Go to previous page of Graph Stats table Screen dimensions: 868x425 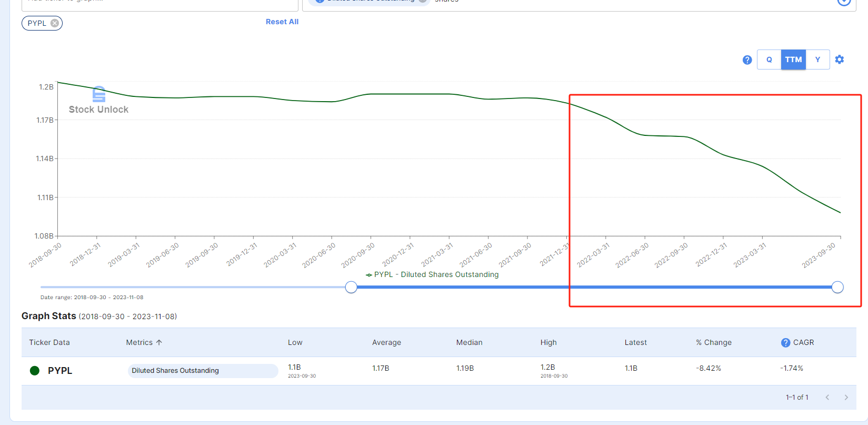(827, 398)
